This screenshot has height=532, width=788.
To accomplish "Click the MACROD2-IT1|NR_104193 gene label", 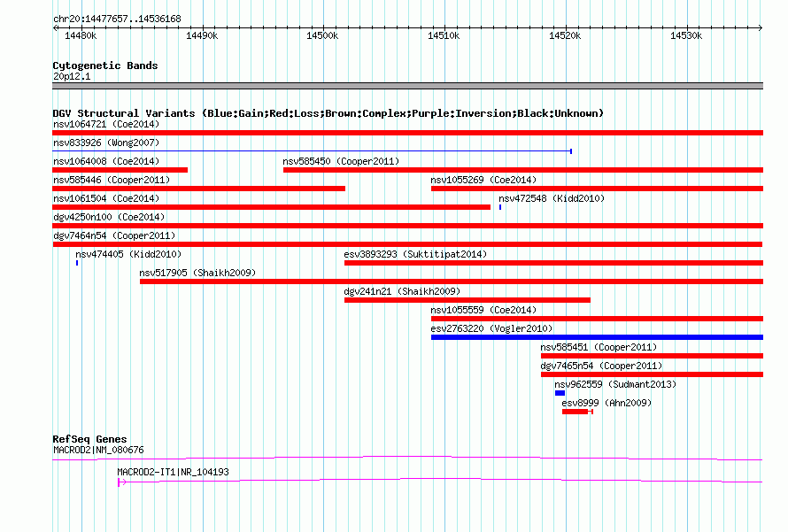I will click(173, 472).
